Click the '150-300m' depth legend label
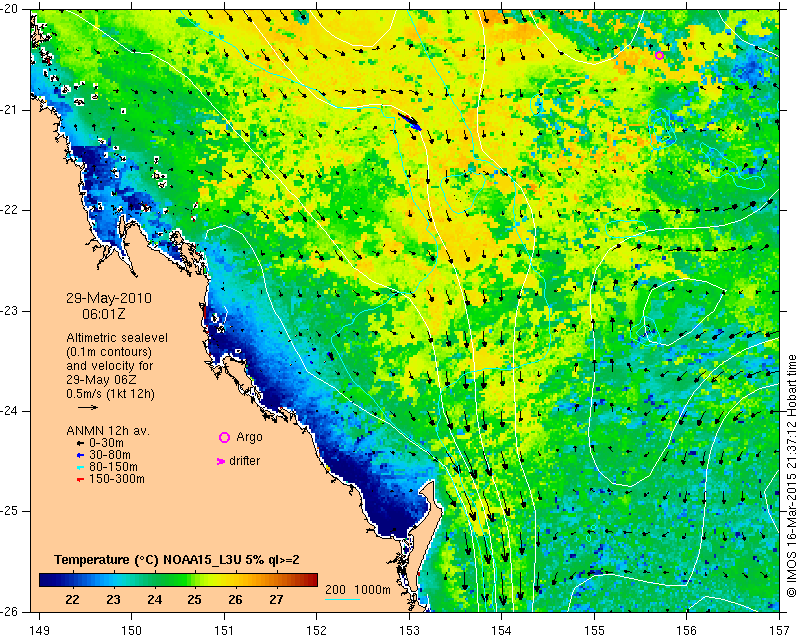This screenshot has width=800, height=640. pos(117,479)
